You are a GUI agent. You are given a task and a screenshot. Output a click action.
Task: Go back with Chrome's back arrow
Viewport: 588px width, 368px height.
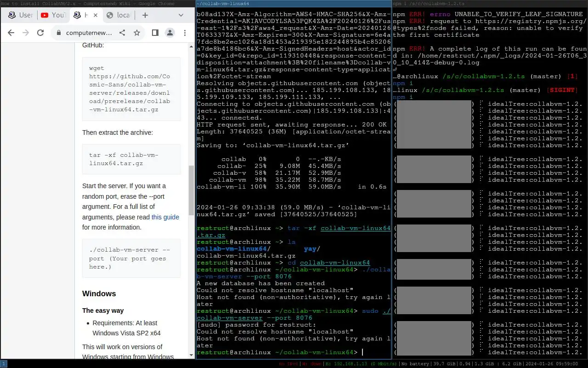(11, 33)
